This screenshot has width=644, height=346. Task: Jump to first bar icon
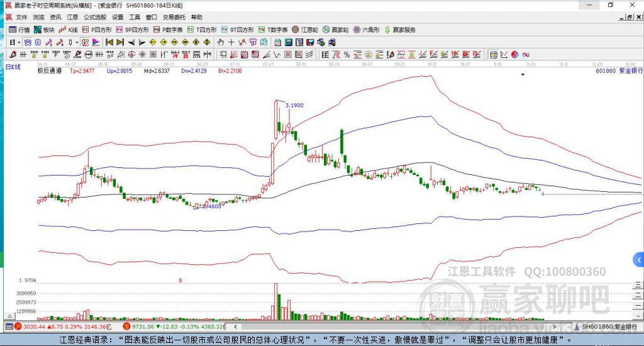tap(109, 42)
